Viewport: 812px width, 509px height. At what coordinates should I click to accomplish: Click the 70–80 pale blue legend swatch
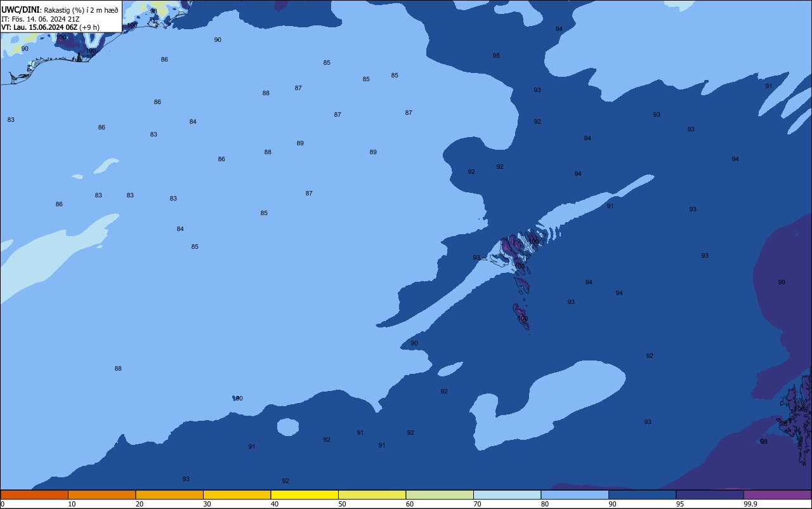(507, 494)
